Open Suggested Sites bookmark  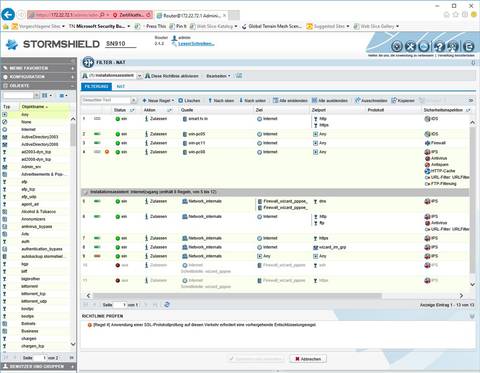[x=328, y=26]
